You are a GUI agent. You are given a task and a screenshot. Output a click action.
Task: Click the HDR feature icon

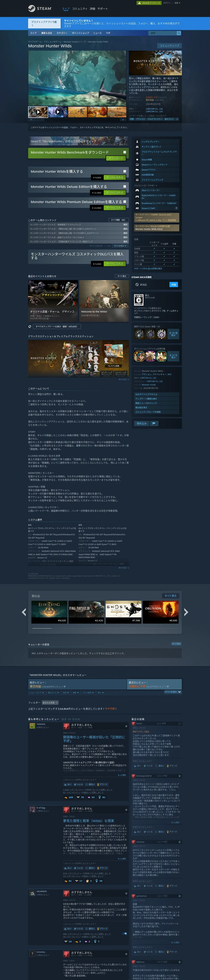[x=137, y=175]
